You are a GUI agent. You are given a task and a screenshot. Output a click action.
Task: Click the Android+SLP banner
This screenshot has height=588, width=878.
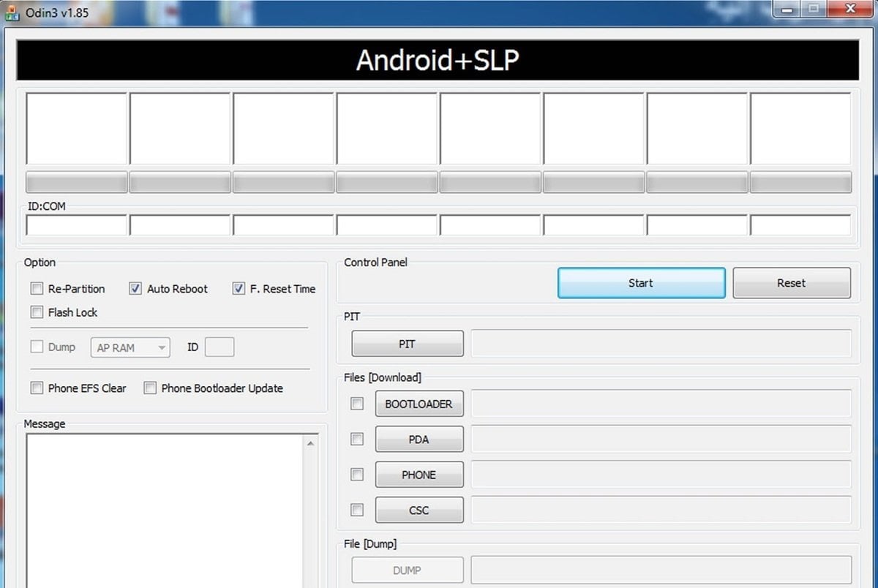click(x=438, y=60)
